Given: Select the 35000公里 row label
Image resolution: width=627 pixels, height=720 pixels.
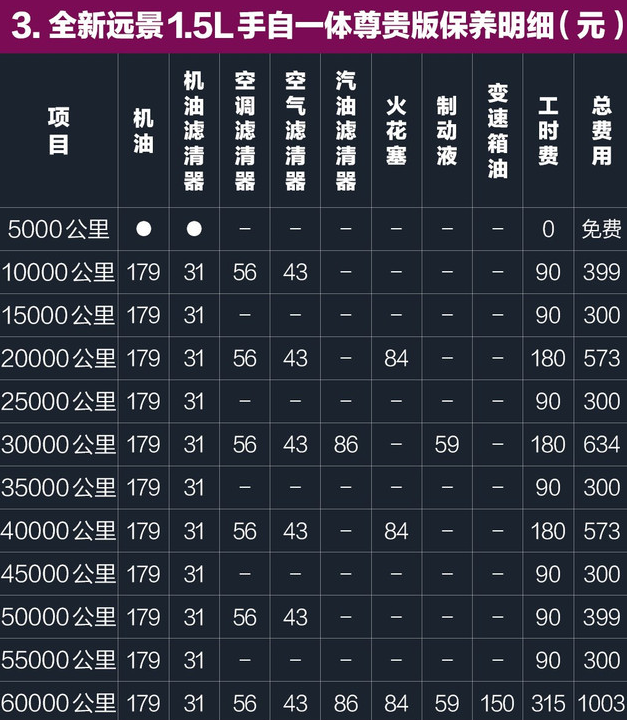Looking at the screenshot, I should pyautogui.click(x=58, y=487).
